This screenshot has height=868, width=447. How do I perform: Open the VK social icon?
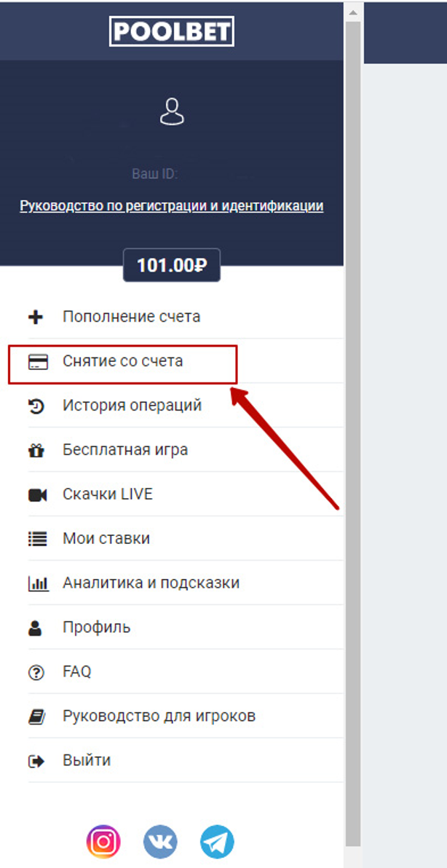tap(160, 842)
